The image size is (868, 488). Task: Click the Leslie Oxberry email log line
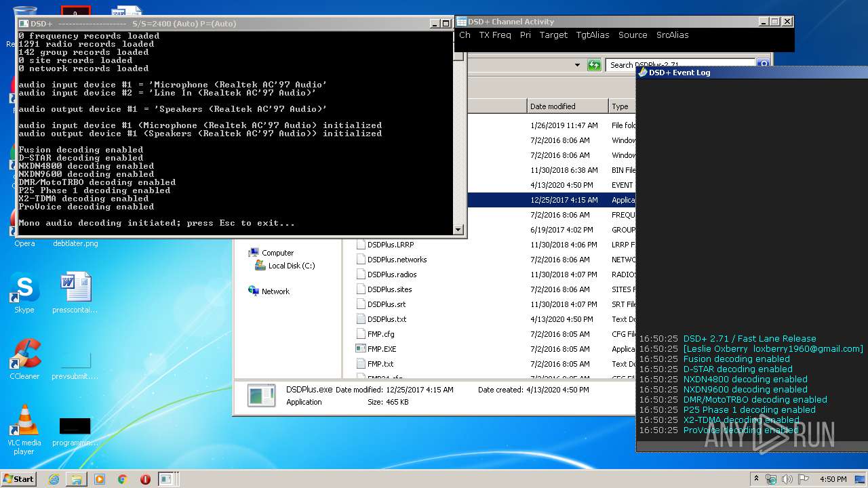coord(773,349)
